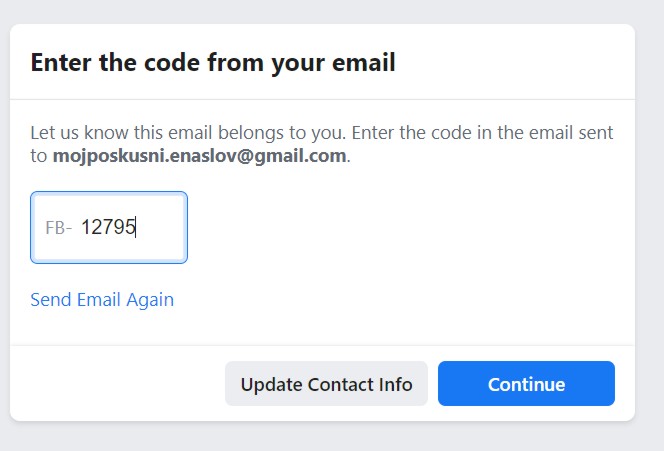
Task: Click the FB- prefix in the code box
Action: click(x=58, y=228)
